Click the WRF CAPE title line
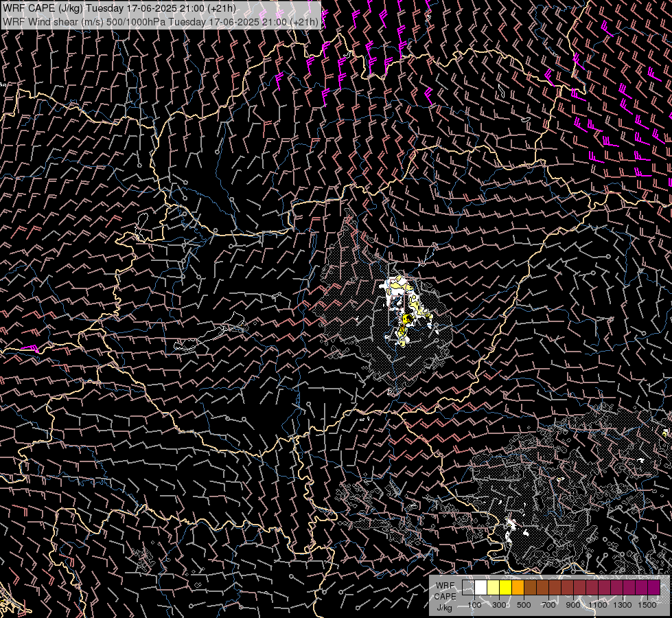This screenshot has height=618, width=672. tap(119, 8)
